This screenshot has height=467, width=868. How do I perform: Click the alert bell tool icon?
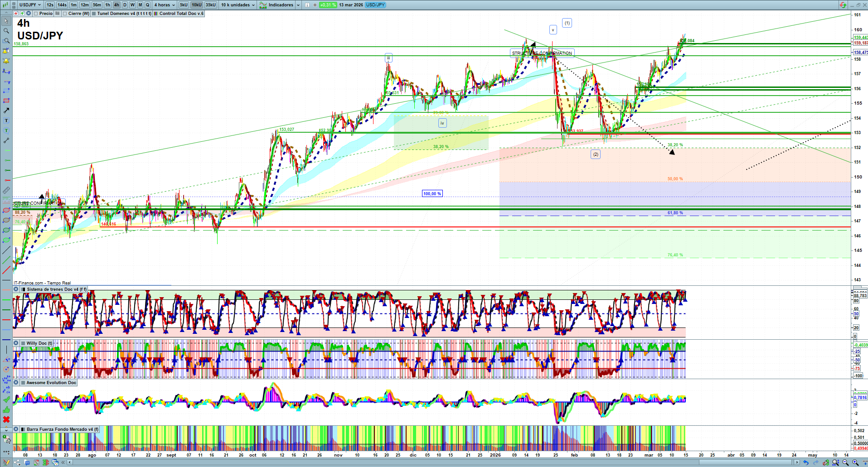(6, 61)
